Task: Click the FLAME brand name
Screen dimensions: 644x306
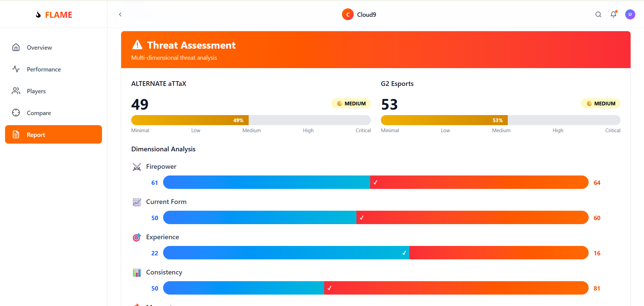Action: 58,15
